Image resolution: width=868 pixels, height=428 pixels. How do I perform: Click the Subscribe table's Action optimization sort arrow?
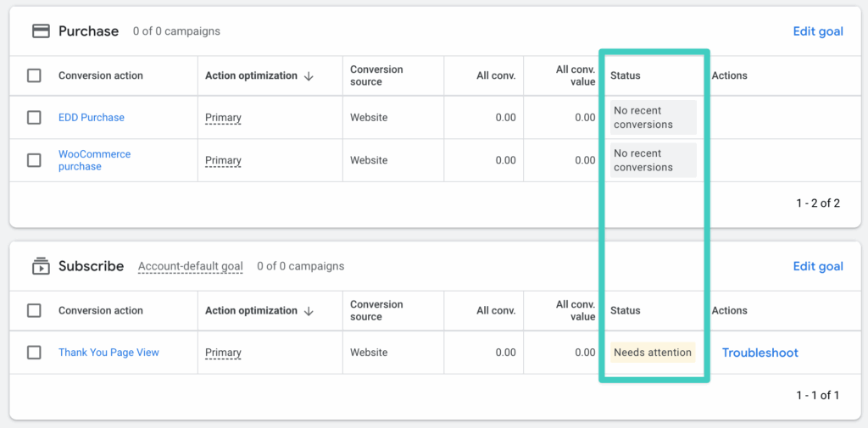309,311
